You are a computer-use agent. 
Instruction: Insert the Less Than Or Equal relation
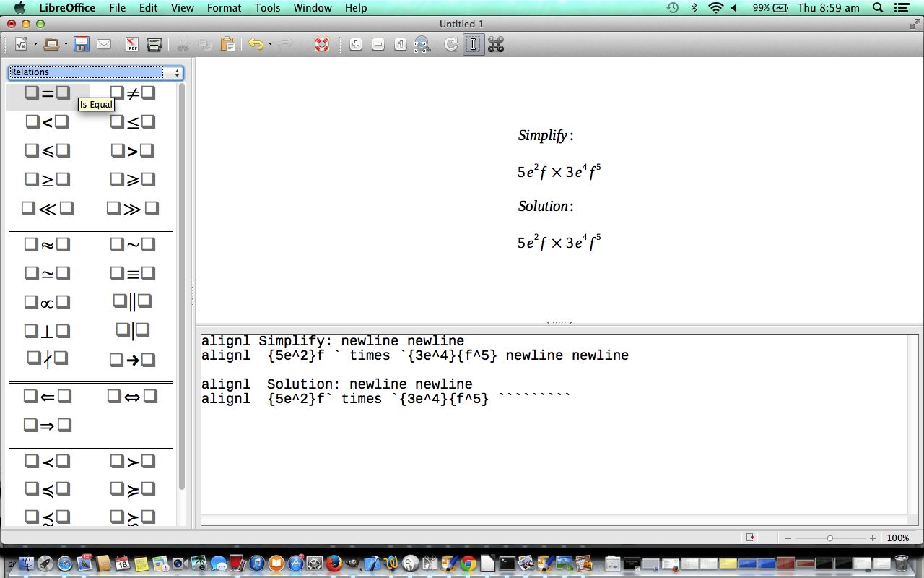pyautogui.click(x=133, y=122)
